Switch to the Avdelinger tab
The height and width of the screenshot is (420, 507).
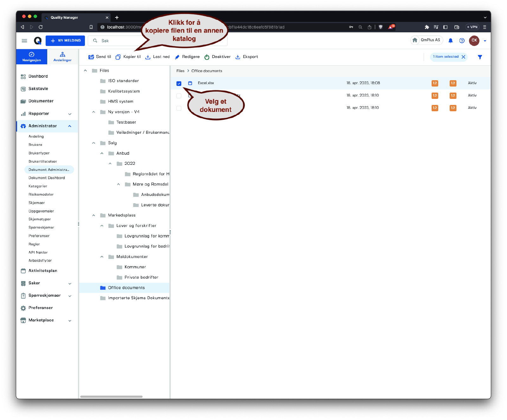(62, 57)
